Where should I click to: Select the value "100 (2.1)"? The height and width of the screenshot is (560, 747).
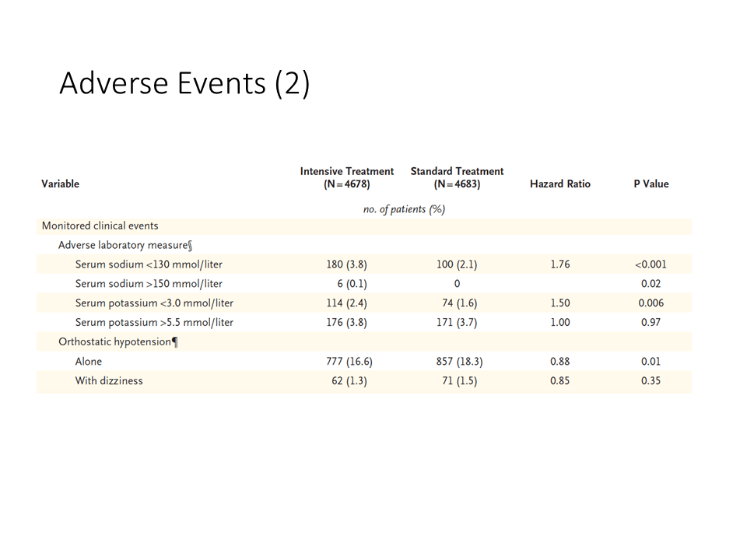click(x=457, y=264)
